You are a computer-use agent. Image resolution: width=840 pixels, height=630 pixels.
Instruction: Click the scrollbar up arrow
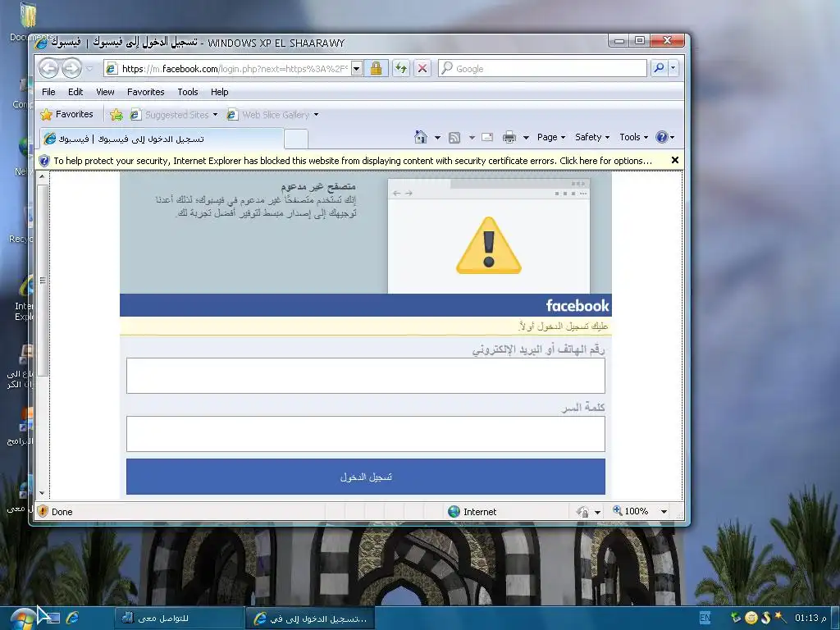pos(43,176)
